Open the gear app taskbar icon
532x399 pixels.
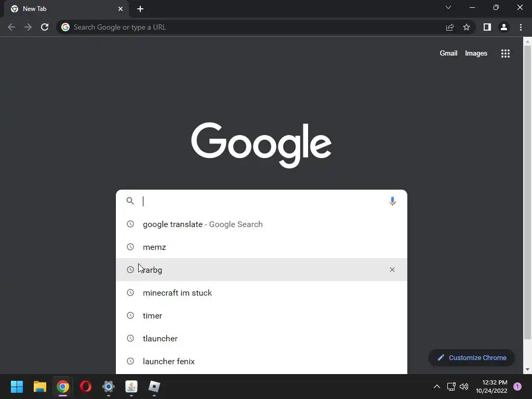pos(109,387)
